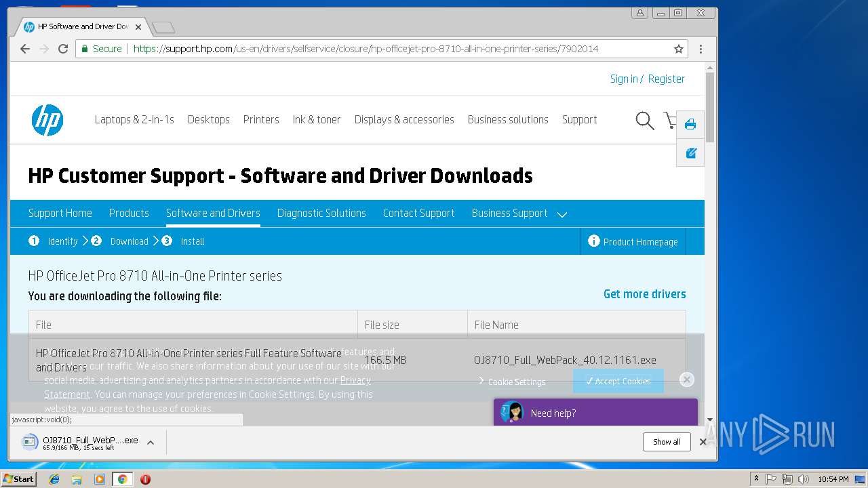Click the downloading exe file icon

[30, 443]
